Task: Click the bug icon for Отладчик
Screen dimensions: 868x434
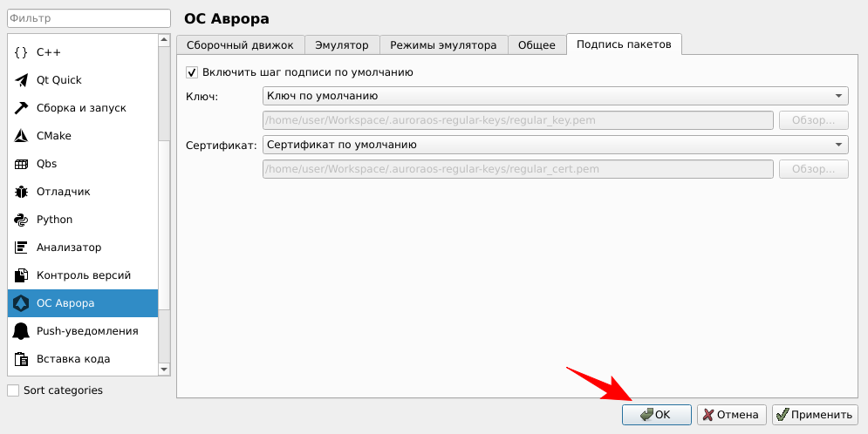Action: 21,192
